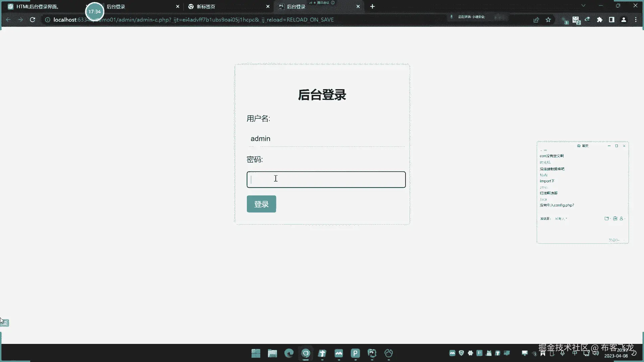The width and height of the screenshot is (644, 362).
Task: Open Chrome's three-dot menu
Action: coord(636,20)
